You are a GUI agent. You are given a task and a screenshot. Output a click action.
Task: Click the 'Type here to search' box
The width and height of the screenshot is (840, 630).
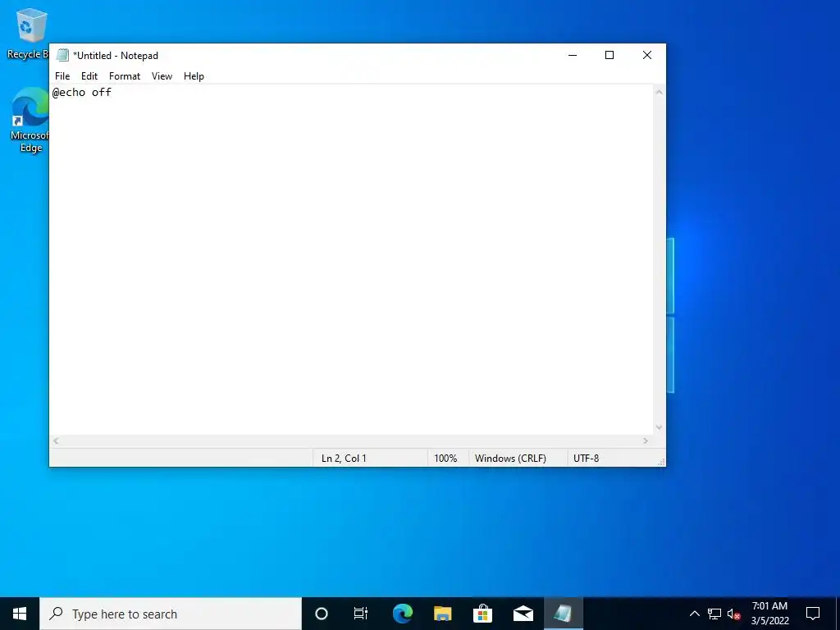click(x=171, y=614)
